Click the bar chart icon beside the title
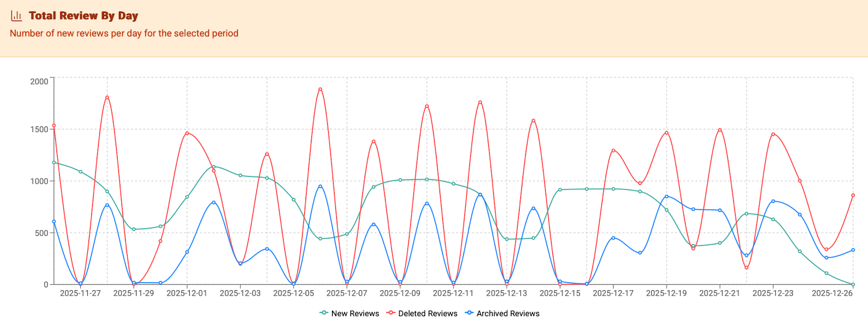 (16, 16)
